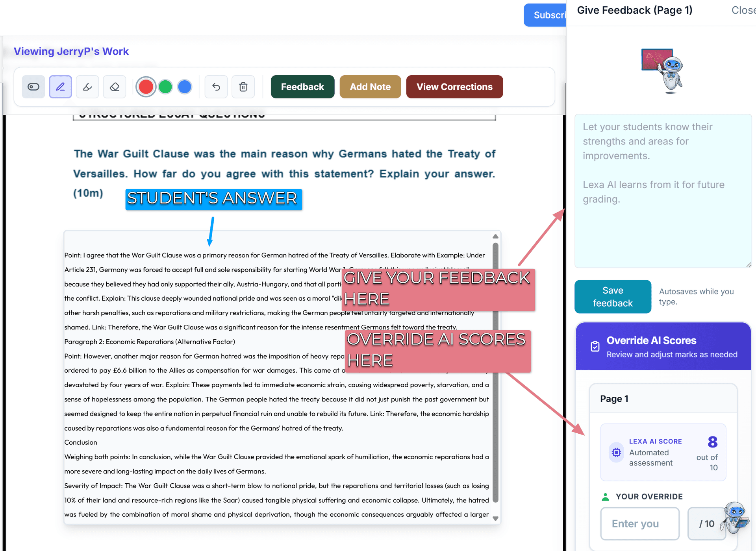Screen dimensions: 756x551
Task: Click the Subscribe button
Action: coord(545,15)
